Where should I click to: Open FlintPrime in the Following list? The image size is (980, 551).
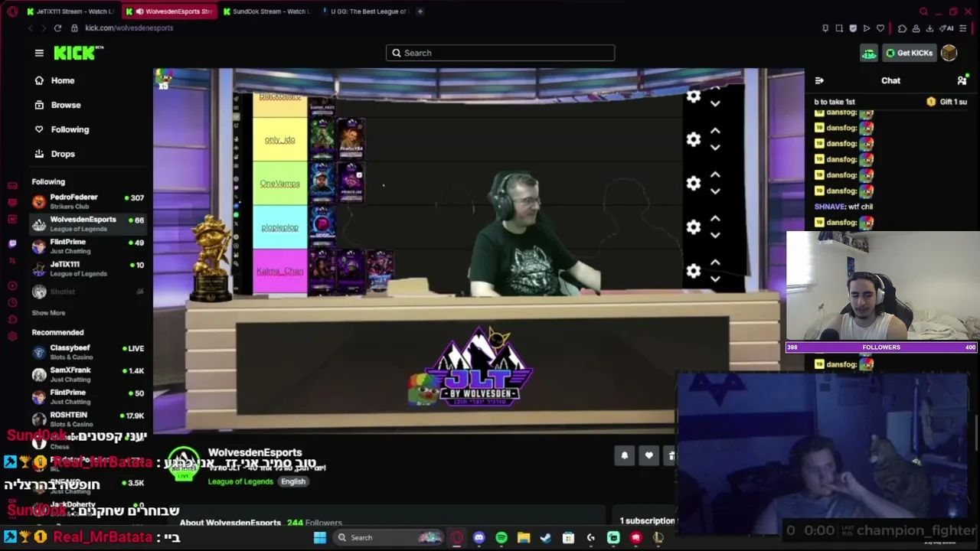(x=88, y=246)
